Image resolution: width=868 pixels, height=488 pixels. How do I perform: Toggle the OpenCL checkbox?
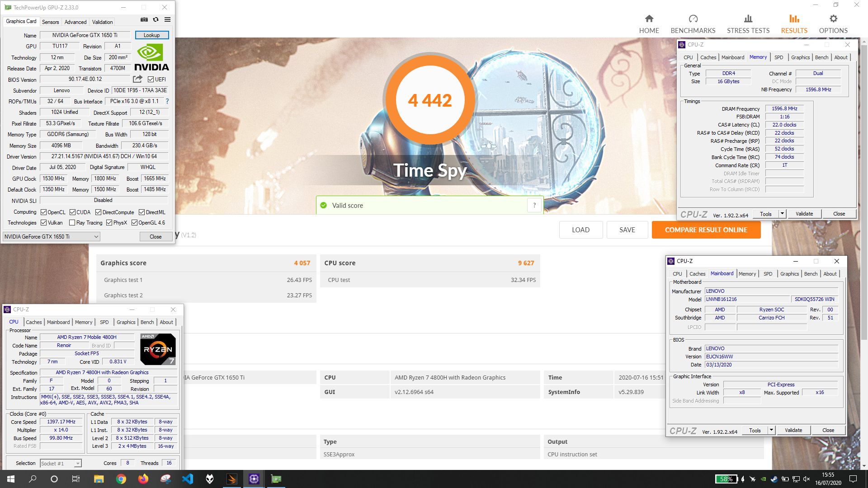[44, 212]
